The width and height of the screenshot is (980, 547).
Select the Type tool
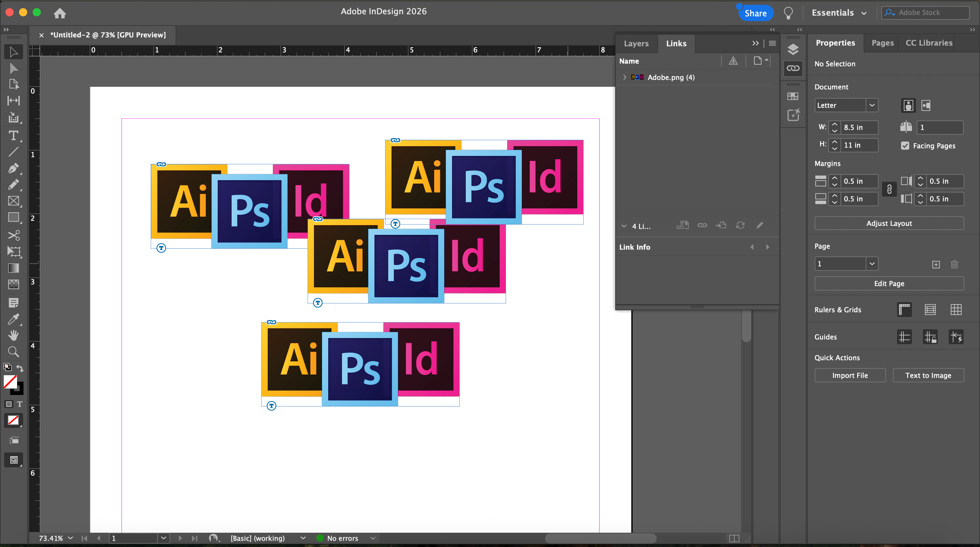click(x=13, y=135)
